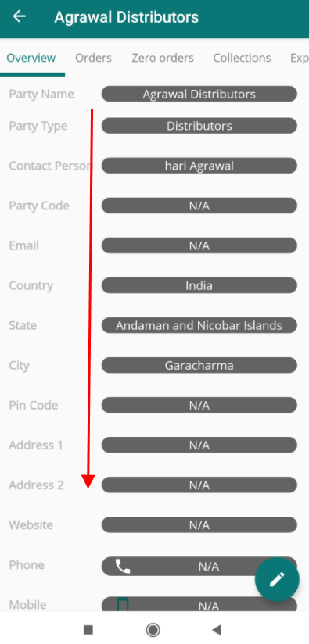Tap the Android triangle back button
The width and height of the screenshot is (309, 644).
coord(217,630)
